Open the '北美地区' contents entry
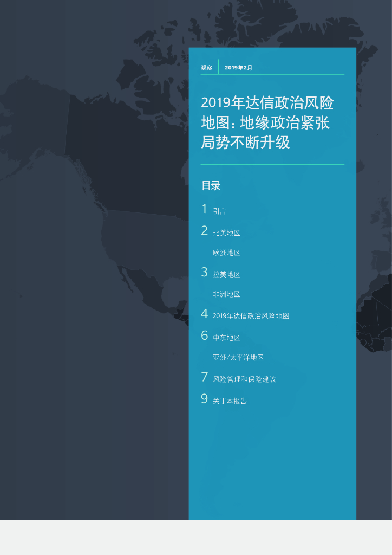The width and height of the screenshot is (392, 555). click(226, 233)
